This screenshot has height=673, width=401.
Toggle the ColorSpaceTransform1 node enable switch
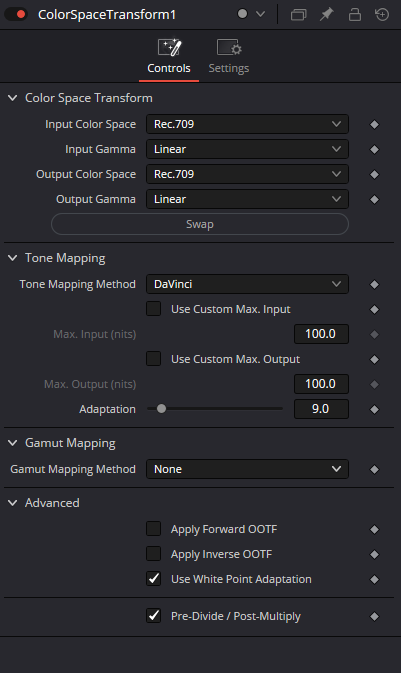click(x=16, y=15)
